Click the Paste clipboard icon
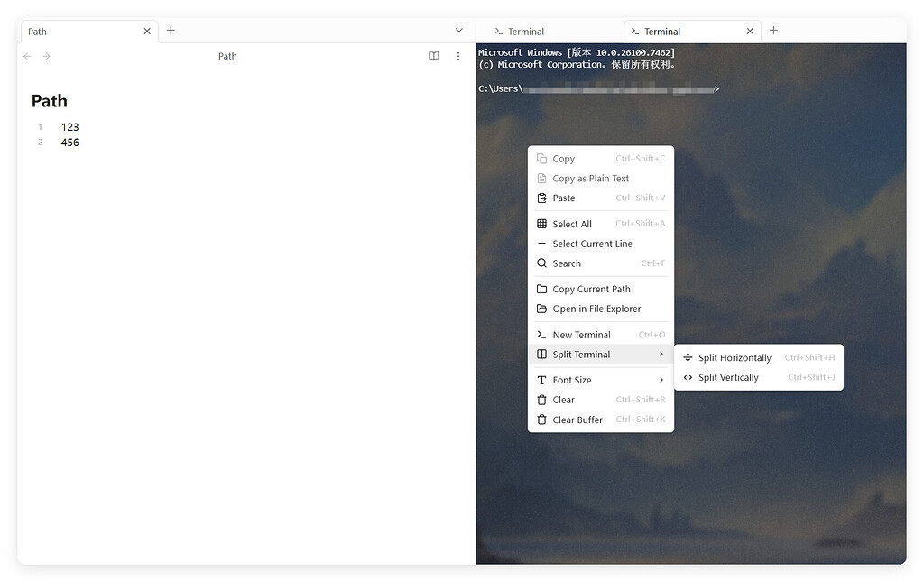The height and width of the screenshot is (581, 924). coord(542,198)
